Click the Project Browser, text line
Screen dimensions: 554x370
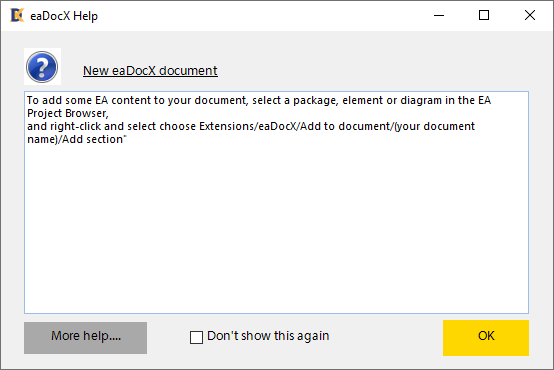coord(68,113)
